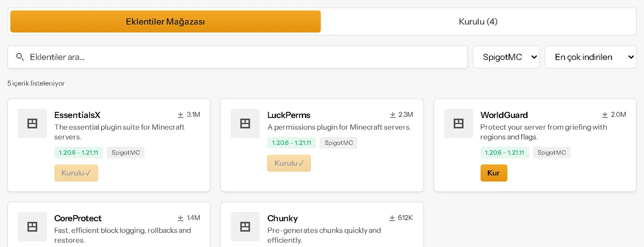Screen dimensions: 644x247
Task: Click the 1.20.6 – 1.21.11 tag on LuckPerms
Action: 292,143
